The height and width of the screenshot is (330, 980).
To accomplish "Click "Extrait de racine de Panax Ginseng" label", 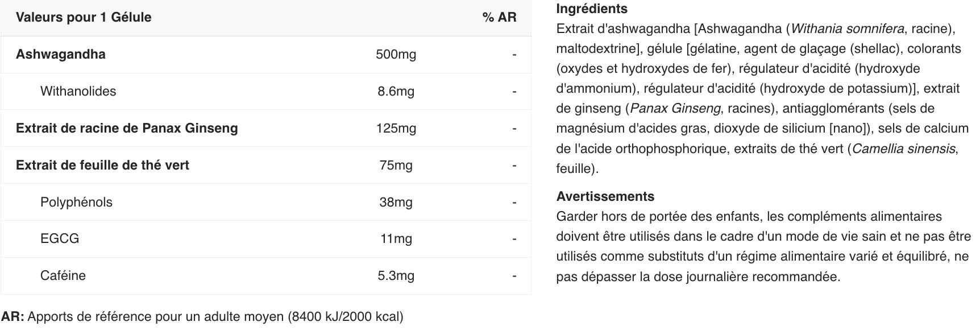I will pos(127,128).
